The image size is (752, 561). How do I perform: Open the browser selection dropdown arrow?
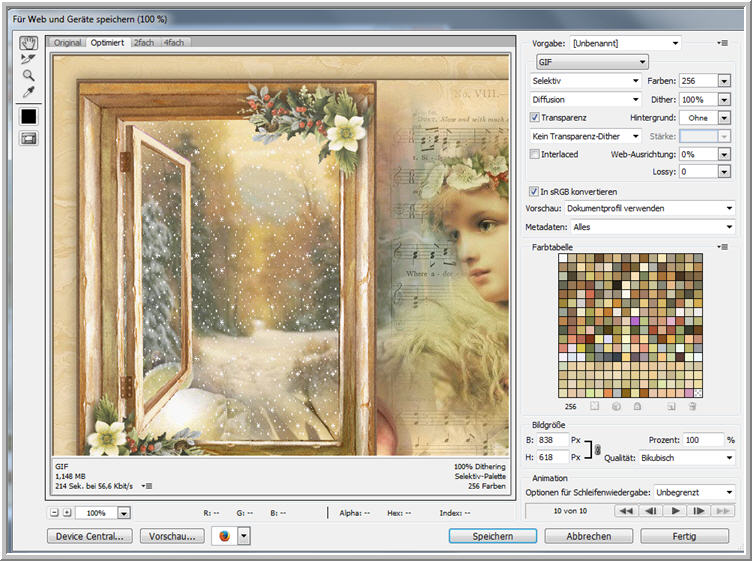pyautogui.click(x=244, y=536)
